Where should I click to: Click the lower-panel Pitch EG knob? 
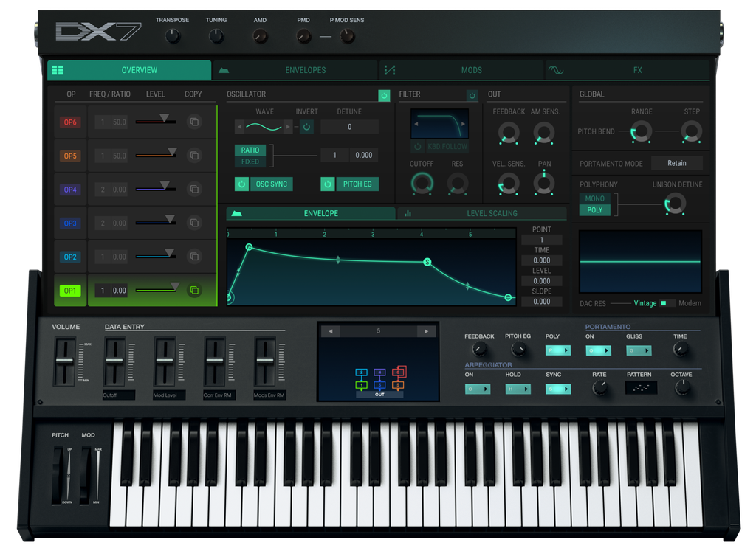pos(518,350)
